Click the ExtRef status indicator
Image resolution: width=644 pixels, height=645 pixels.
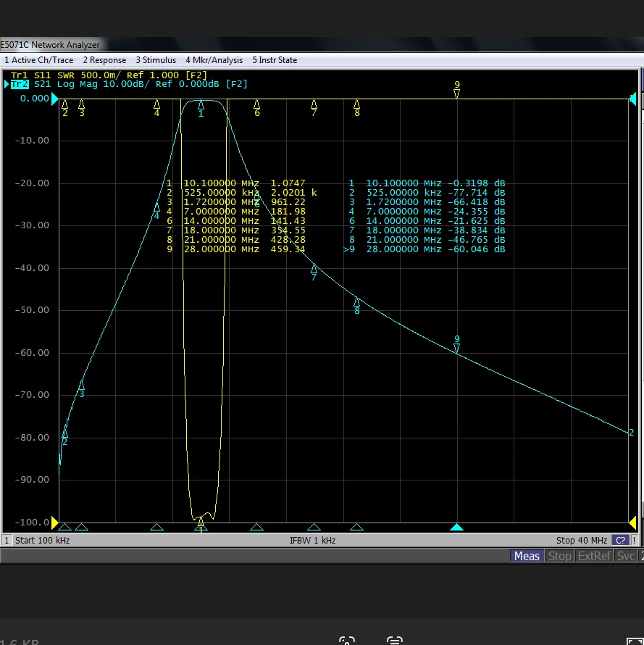594,556
